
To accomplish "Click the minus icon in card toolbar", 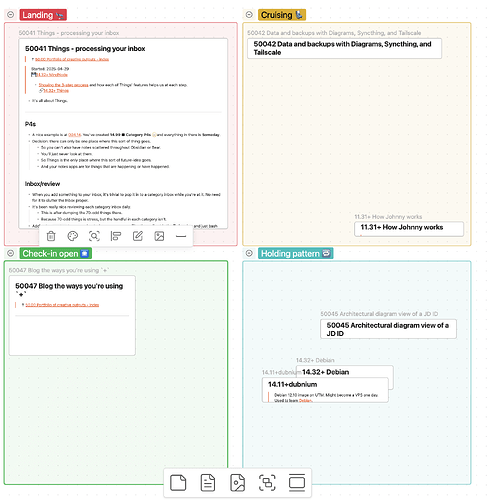I will pos(181,236).
